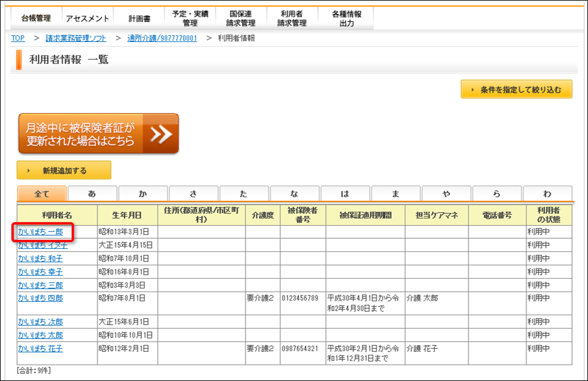588x381 pixels.
Task: Click the 利用者の状態 column header
Action: [x=549, y=215]
